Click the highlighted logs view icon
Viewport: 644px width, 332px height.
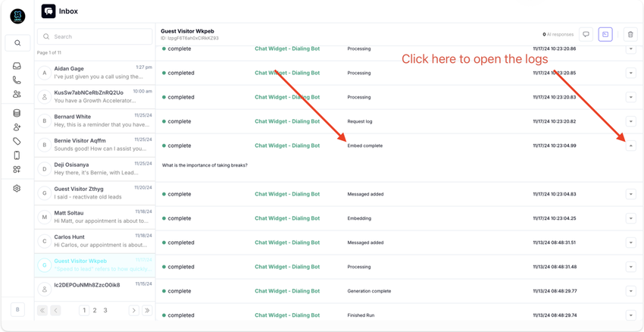(605, 35)
